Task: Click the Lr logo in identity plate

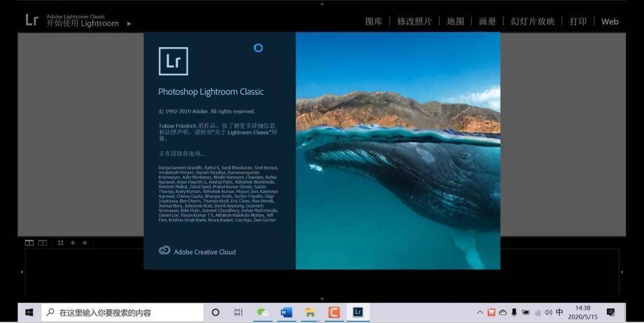Action: [x=32, y=20]
